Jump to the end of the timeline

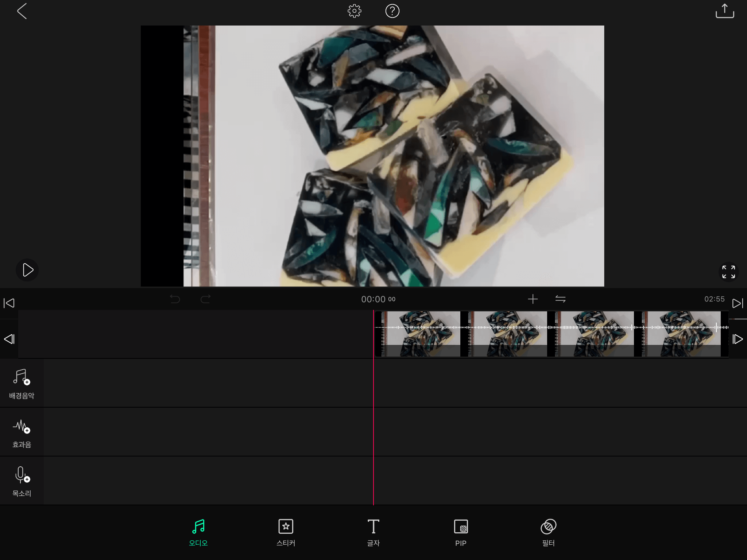coord(737,303)
